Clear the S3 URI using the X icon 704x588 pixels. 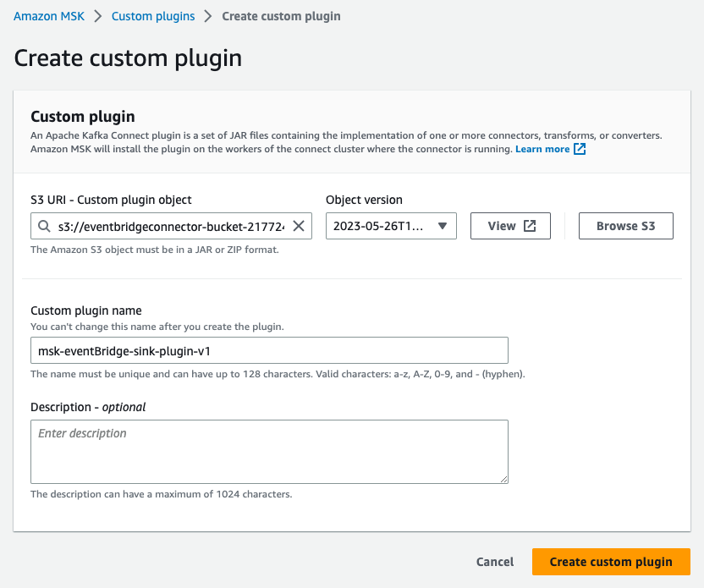tap(299, 226)
